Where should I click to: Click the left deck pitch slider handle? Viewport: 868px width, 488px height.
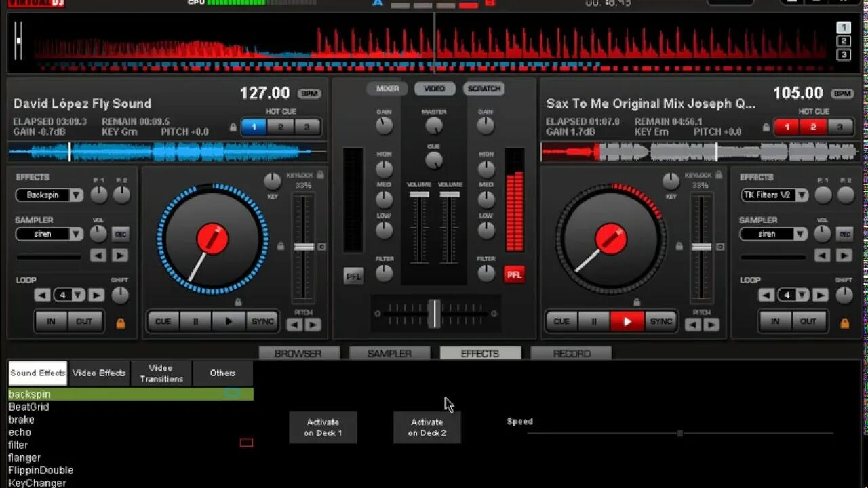coord(304,247)
